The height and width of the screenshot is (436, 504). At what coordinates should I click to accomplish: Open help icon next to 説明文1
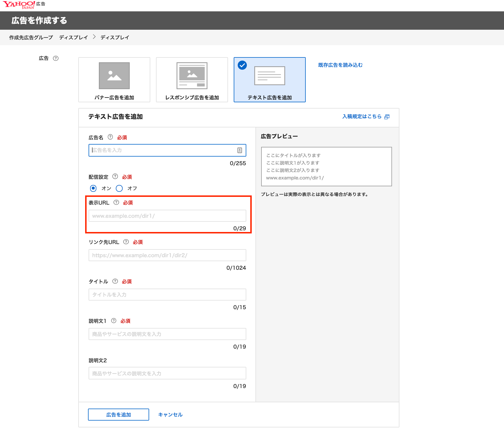[x=114, y=321]
